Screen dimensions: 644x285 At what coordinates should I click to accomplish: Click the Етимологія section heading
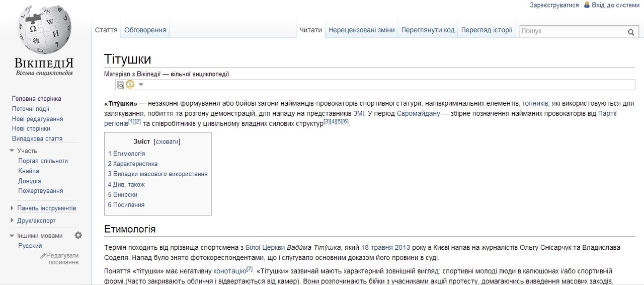130,229
